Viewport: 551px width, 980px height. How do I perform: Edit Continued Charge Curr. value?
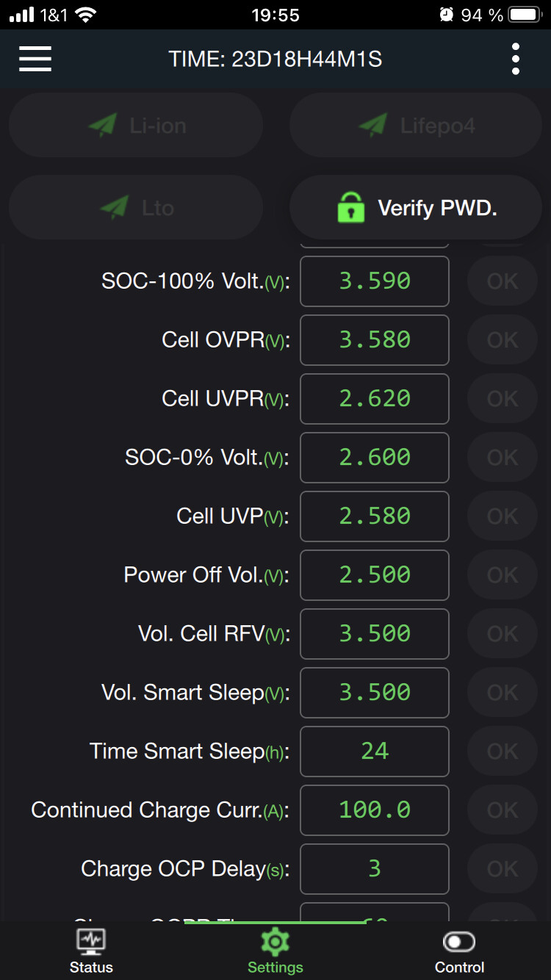(375, 810)
